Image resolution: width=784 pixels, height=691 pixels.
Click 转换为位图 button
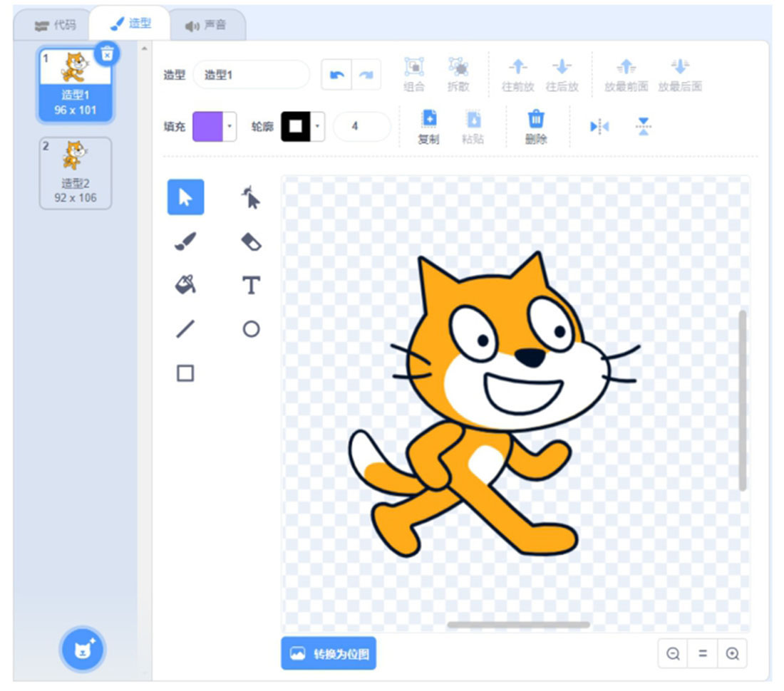(329, 653)
